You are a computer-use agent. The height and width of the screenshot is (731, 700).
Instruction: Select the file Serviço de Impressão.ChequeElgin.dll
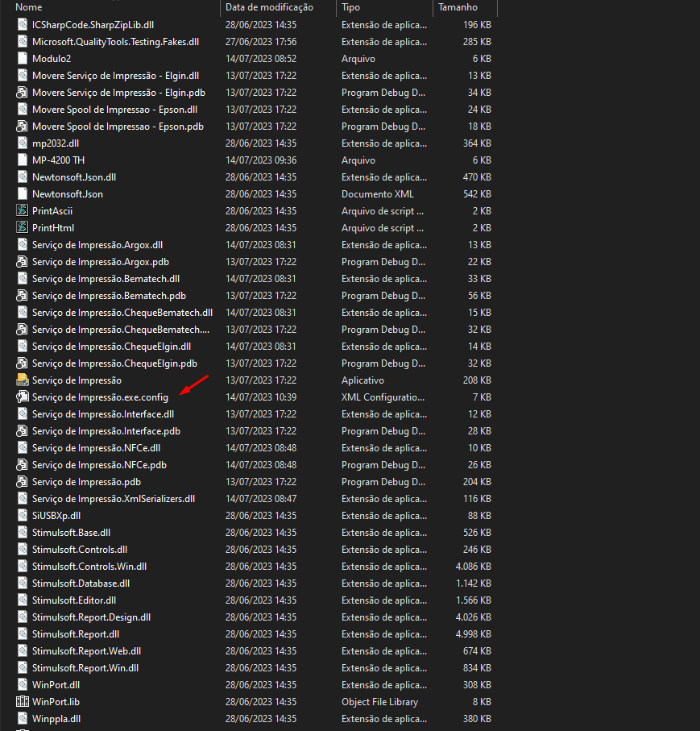click(x=111, y=347)
